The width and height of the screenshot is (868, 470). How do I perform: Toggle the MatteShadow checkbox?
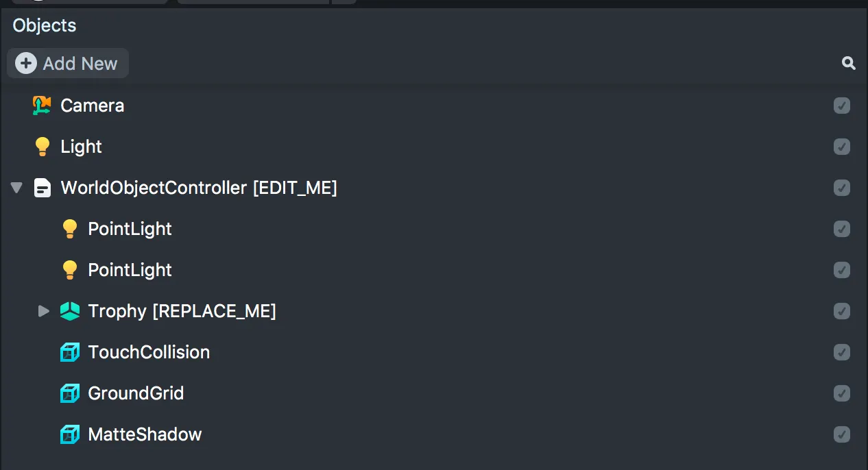click(842, 434)
